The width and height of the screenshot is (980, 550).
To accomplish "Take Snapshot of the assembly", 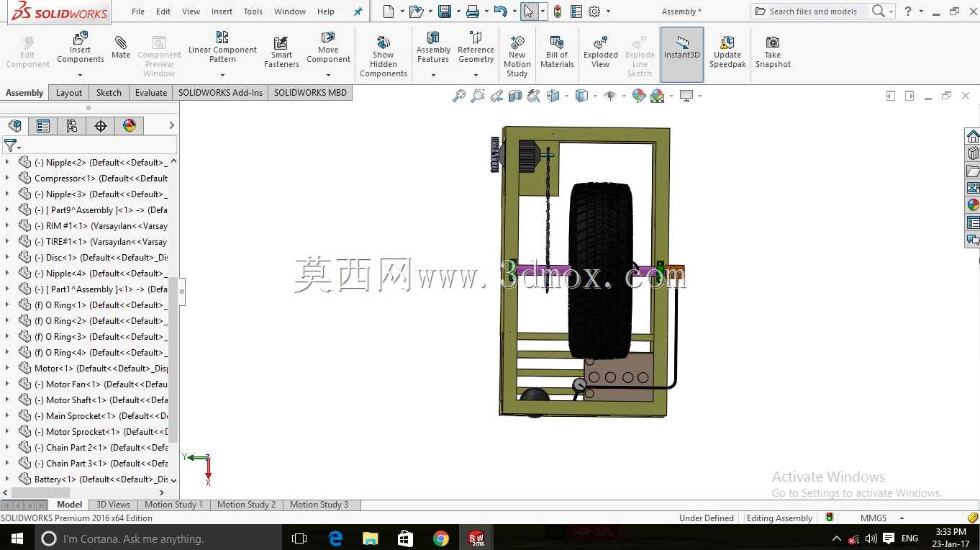I will tap(773, 52).
